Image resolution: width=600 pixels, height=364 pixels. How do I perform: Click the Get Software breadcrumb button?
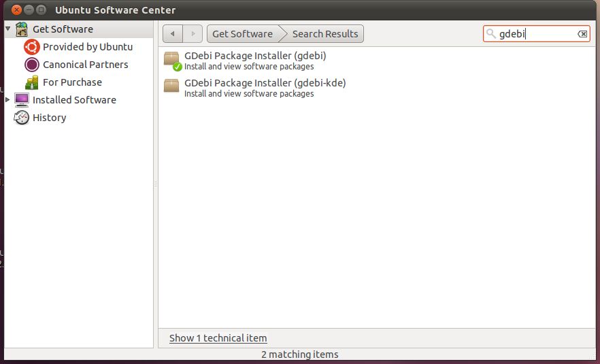coord(243,34)
